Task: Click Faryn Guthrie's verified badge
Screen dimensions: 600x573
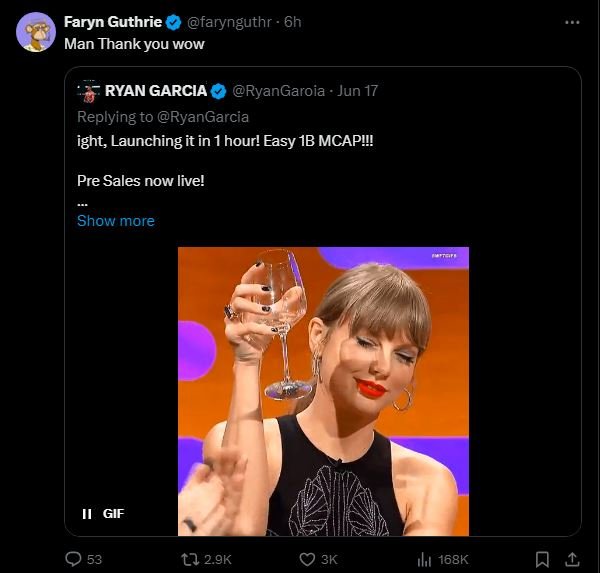Action: coord(173,22)
